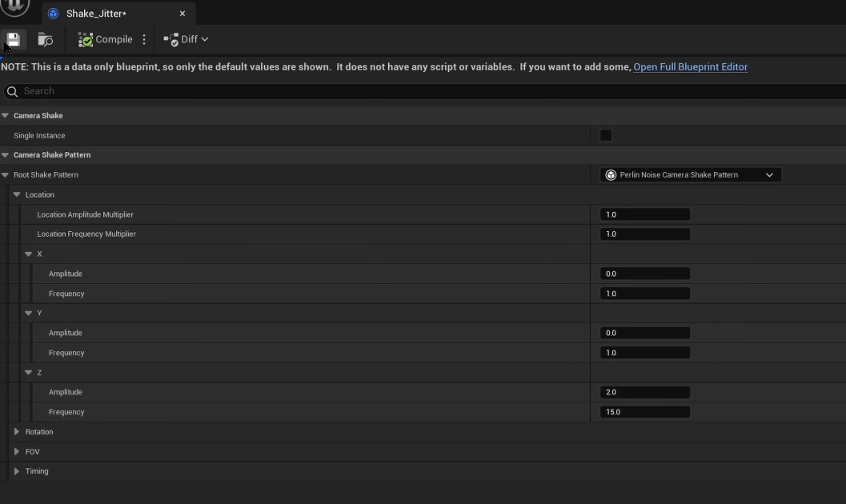Expand the Rotation section
Image resolution: width=846 pixels, height=504 pixels.
coord(17,432)
